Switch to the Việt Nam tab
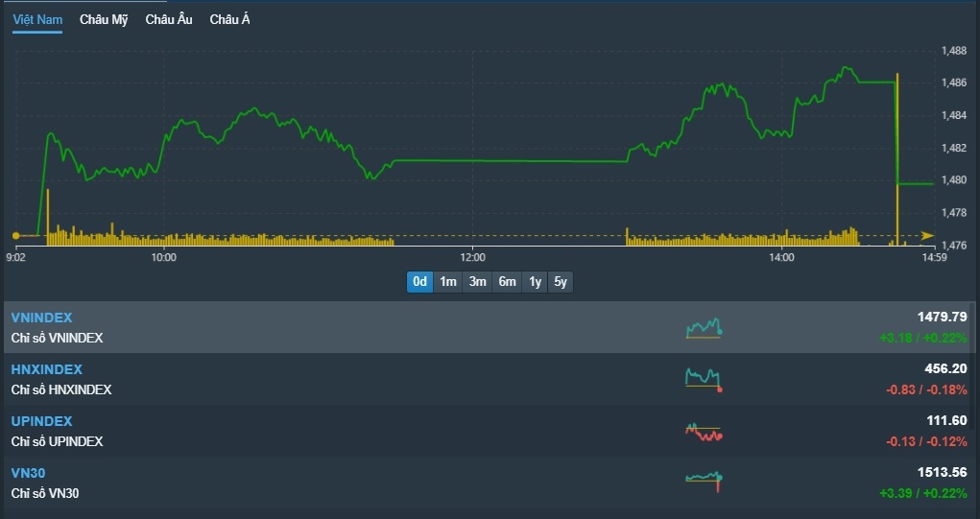 (37, 20)
